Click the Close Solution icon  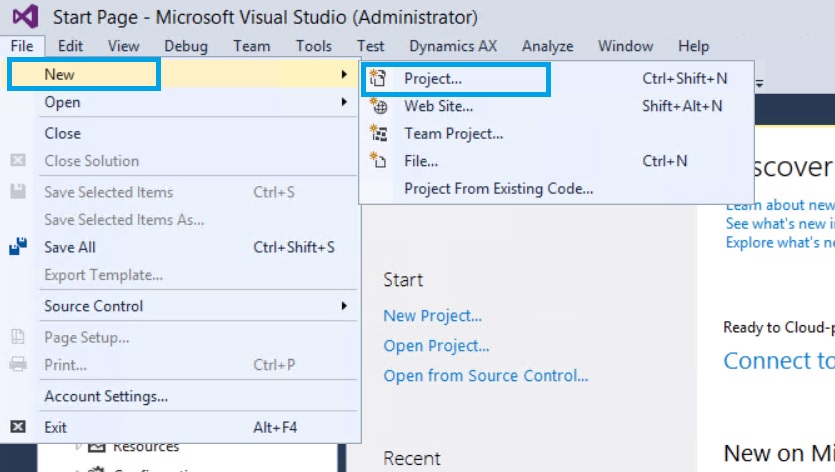click(x=18, y=160)
